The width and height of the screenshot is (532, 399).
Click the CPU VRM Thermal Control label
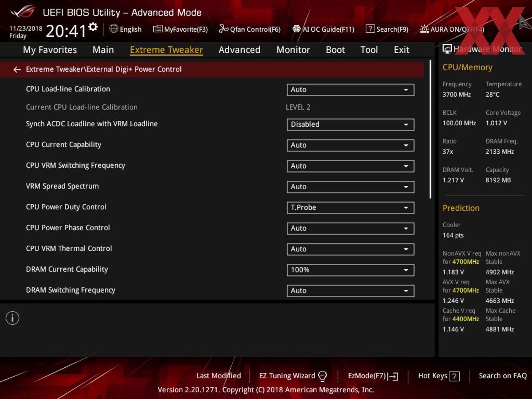coord(69,248)
